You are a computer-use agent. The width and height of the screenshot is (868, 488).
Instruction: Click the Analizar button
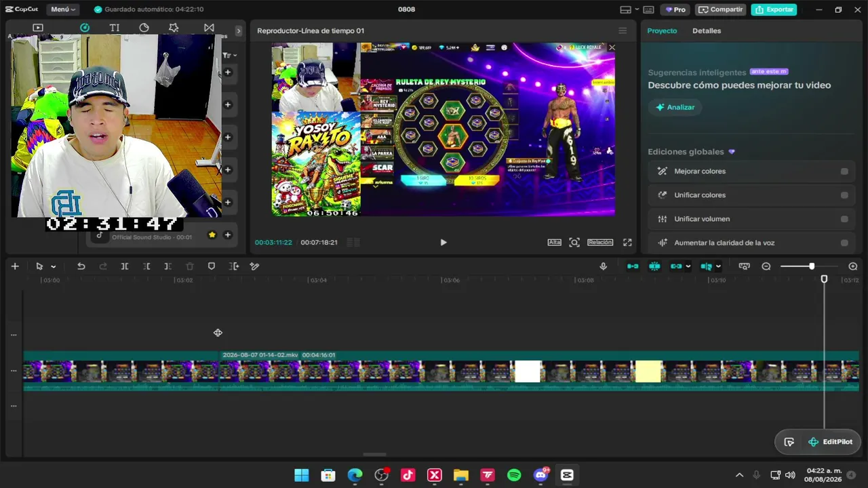[x=675, y=107]
